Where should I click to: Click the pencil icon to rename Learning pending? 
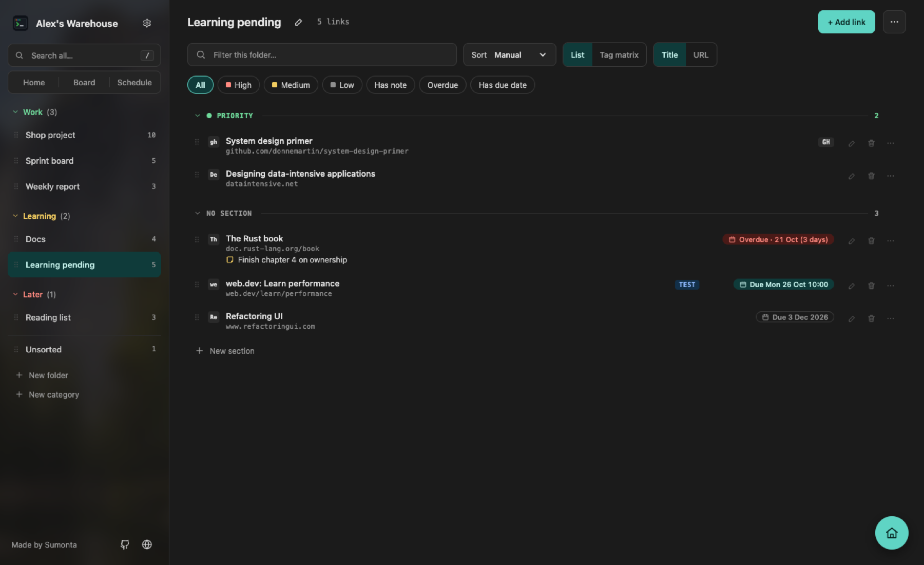click(298, 22)
